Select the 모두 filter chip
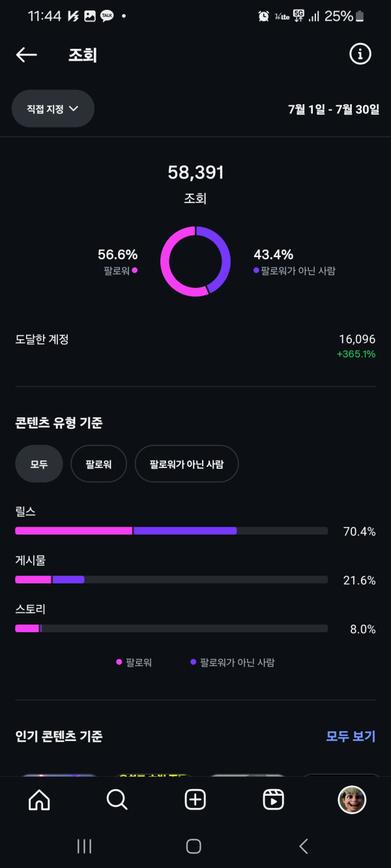Viewport: 391px width, 868px height. coord(39,464)
